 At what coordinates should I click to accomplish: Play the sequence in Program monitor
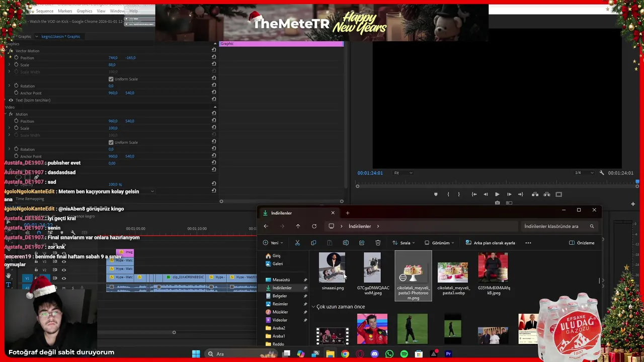coord(497,194)
